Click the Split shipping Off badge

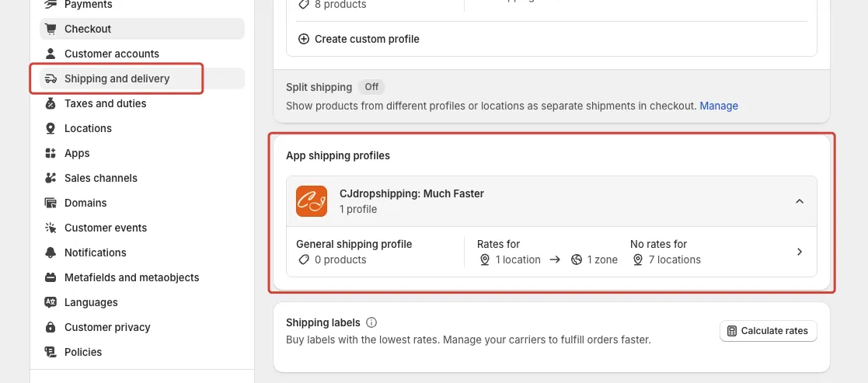pyautogui.click(x=372, y=87)
